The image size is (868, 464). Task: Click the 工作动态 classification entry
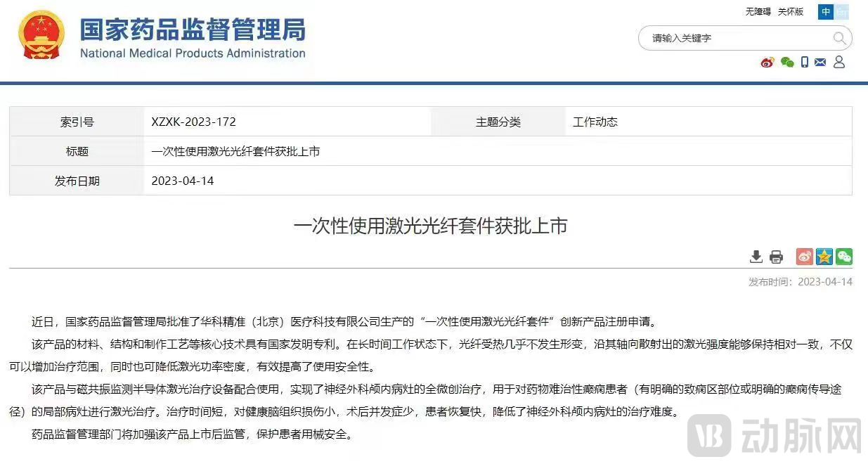595,121
